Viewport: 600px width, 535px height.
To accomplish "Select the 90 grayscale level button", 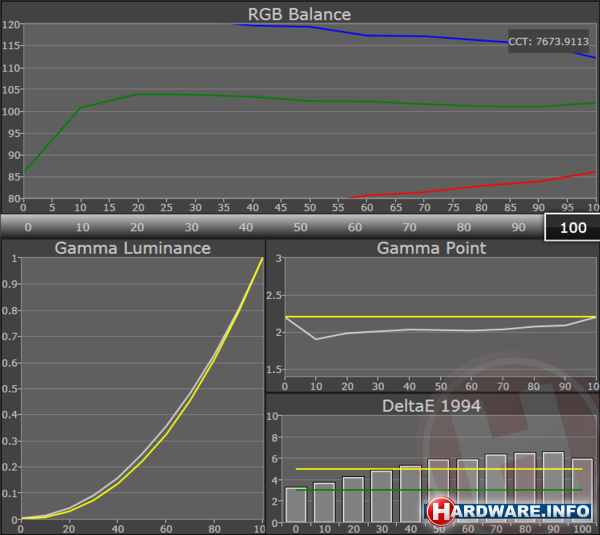I will 518,227.
